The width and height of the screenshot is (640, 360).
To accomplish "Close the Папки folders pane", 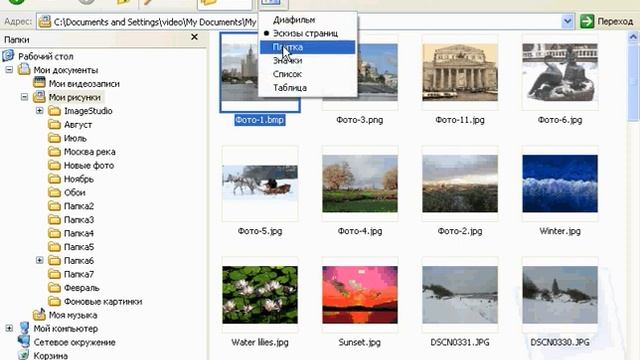I will click(194, 37).
